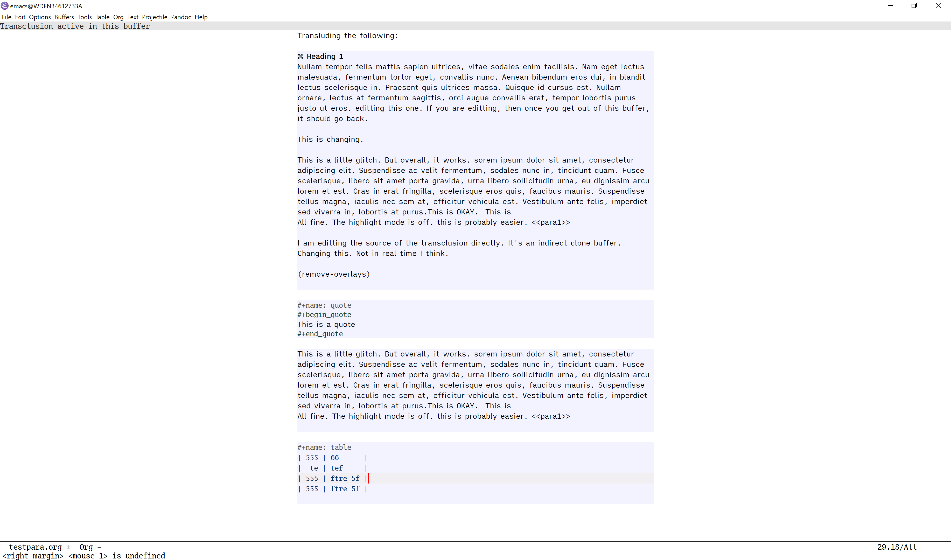951x560 pixels.
Task: Open the Buffers menu
Action: 64,17
